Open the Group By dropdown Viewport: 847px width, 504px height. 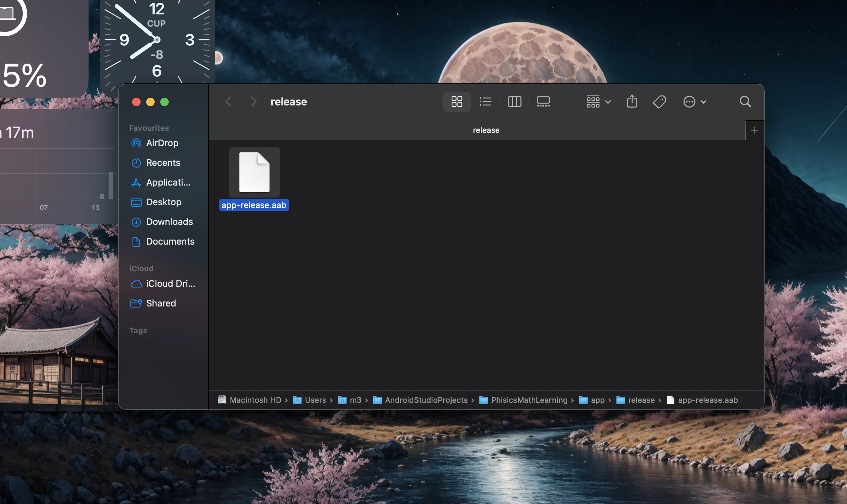pyautogui.click(x=599, y=102)
